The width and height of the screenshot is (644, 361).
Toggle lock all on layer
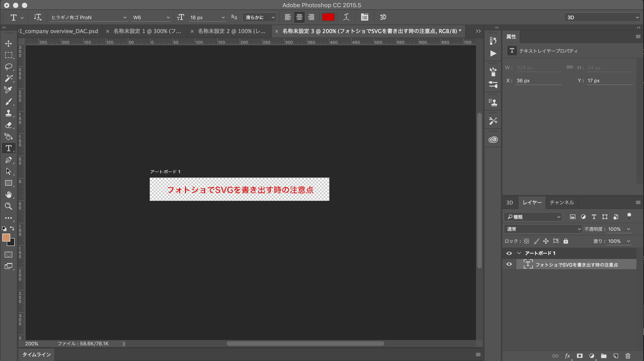[x=566, y=241]
